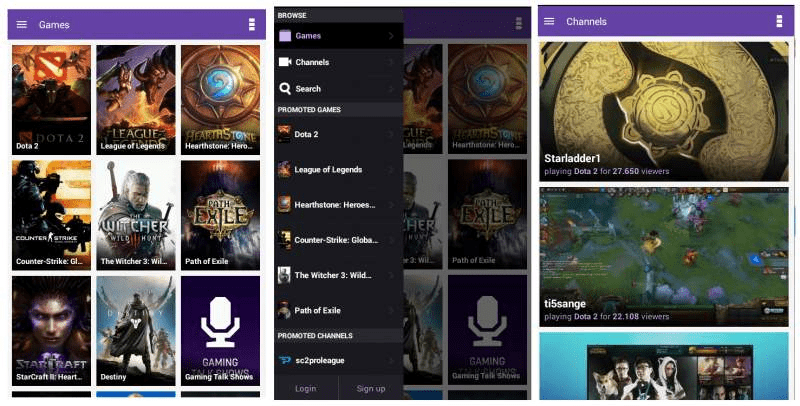This screenshot has width=800, height=406.
Task: Tap the Sign up button in drawer
Action: [371, 389]
